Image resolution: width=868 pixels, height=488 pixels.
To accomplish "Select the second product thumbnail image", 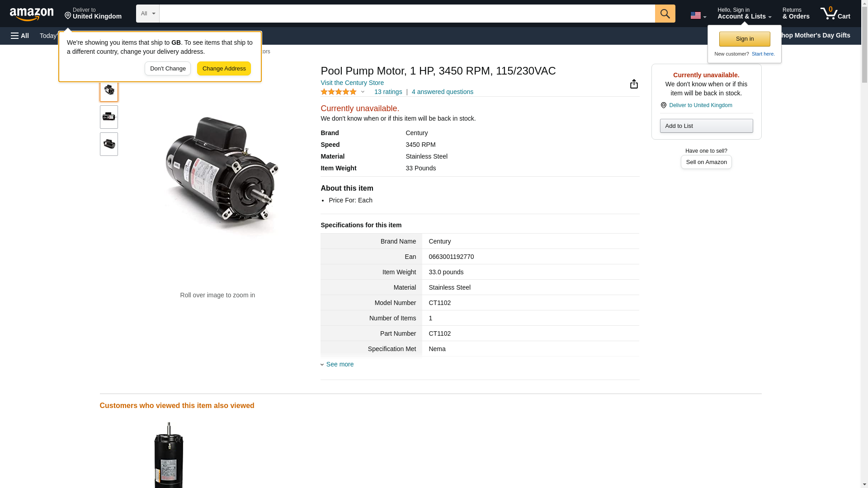I will click(109, 117).
